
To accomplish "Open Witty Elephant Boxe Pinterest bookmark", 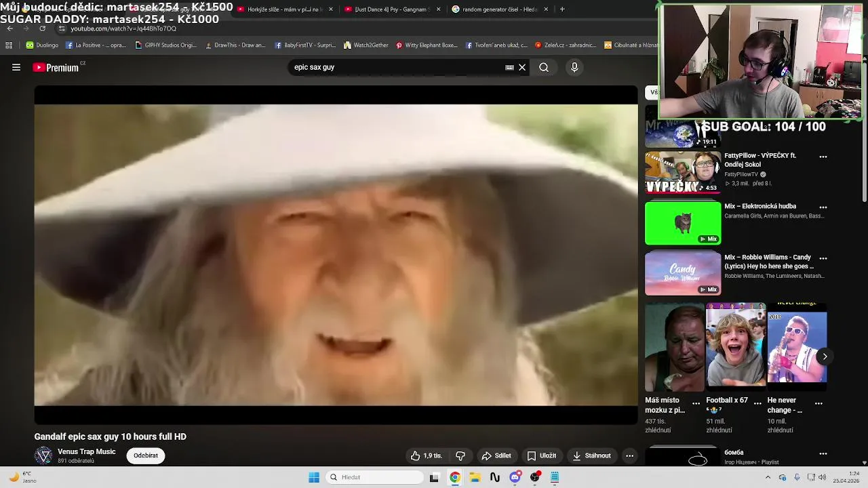I will click(427, 45).
